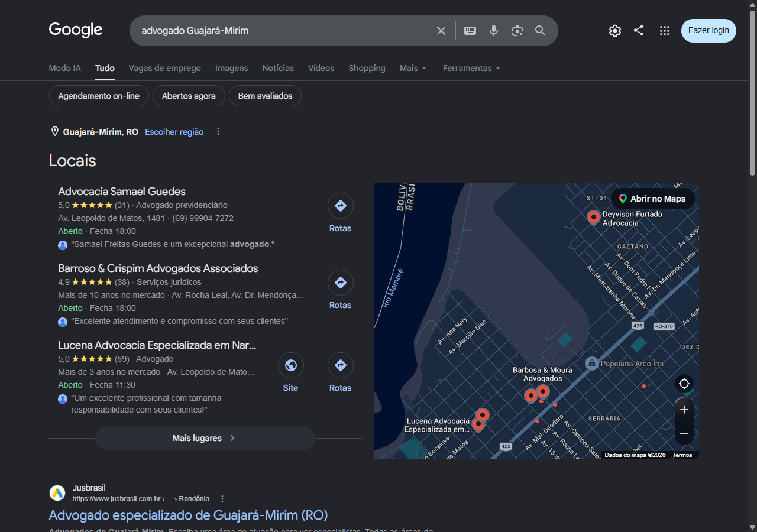The image size is (757, 532).
Task: Select Papelaria Arco Íris map marker
Action: (591, 363)
